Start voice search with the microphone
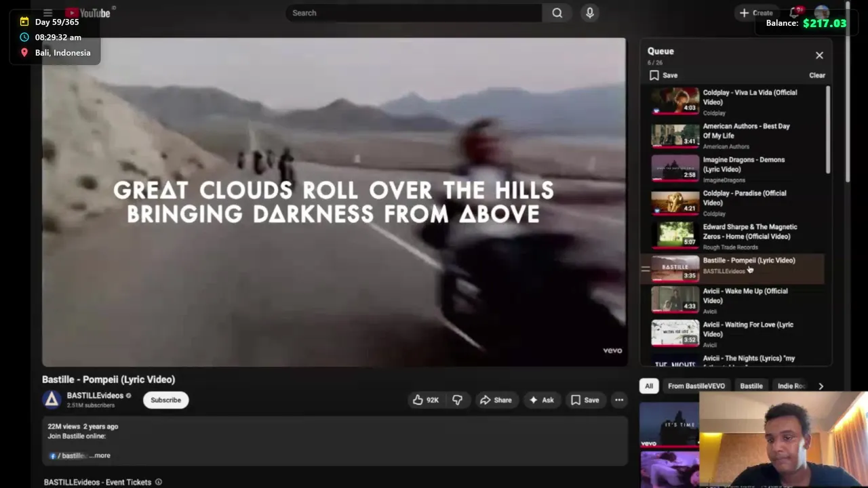This screenshot has width=868, height=488. tap(590, 13)
